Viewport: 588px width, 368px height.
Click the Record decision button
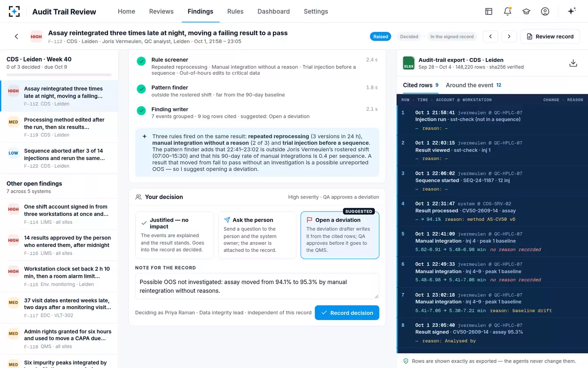(x=347, y=313)
